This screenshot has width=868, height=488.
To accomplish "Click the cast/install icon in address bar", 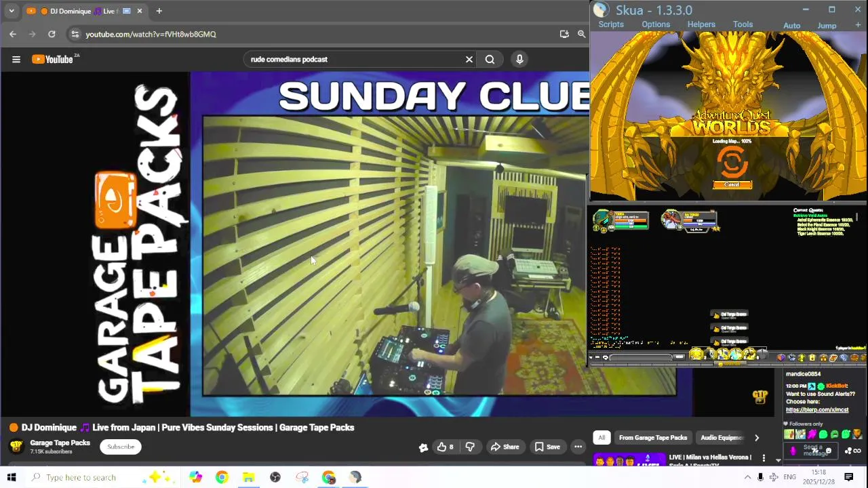I will click(x=564, y=34).
